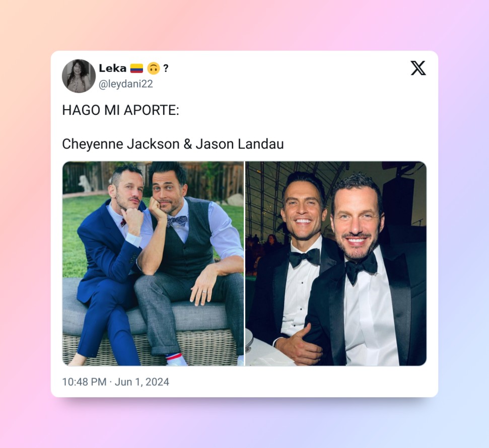Open the @leydani22 handle
Screen dimensions: 489x448
126,84
